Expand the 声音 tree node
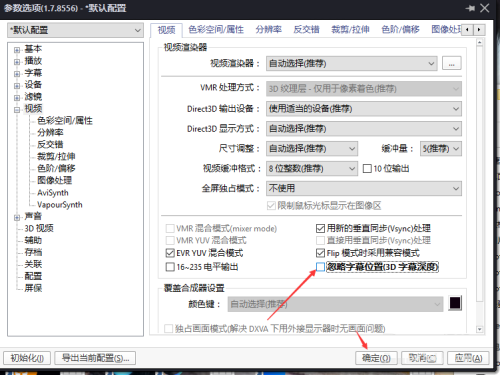This screenshot has height=375, width=500. [x=17, y=218]
